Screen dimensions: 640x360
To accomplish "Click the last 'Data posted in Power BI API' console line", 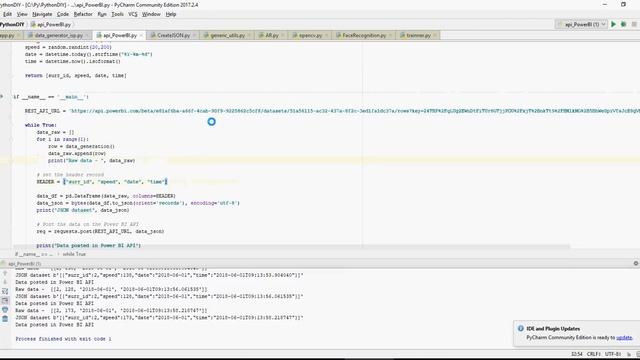I will coord(54,324).
